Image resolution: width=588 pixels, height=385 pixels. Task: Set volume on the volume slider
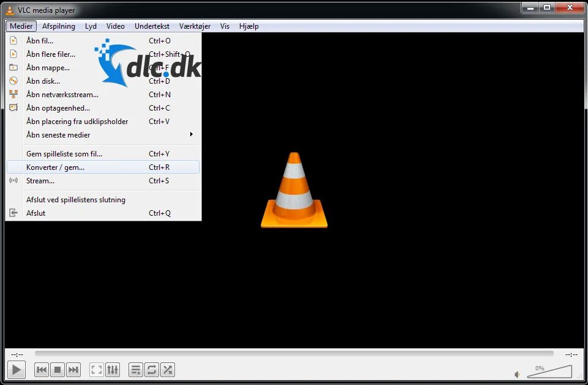point(549,372)
